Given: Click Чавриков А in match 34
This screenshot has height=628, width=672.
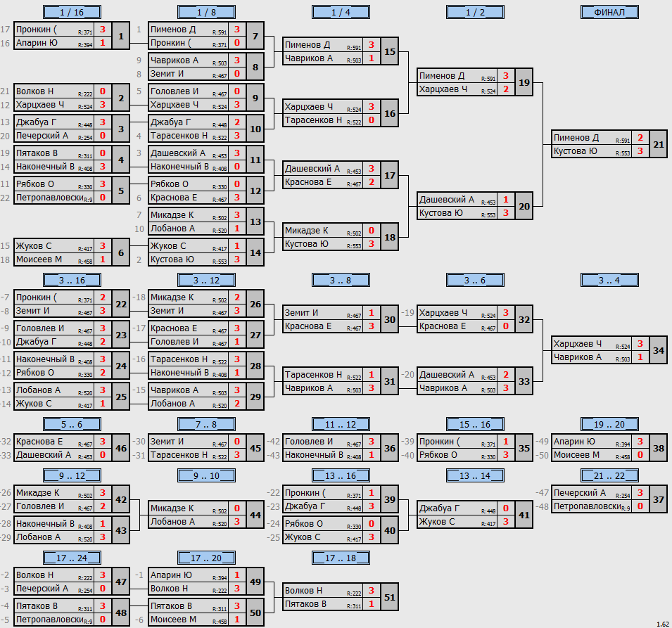Looking at the screenshot, I should click(577, 357).
